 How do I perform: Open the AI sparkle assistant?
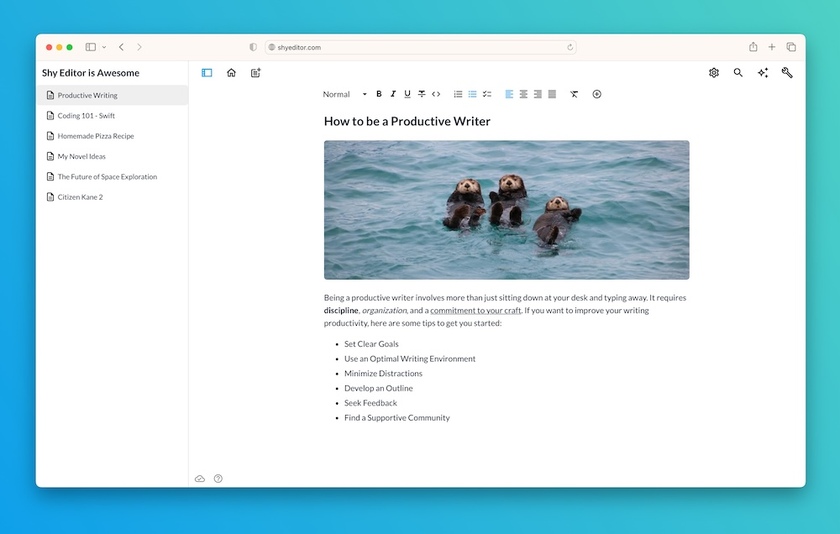[x=763, y=73]
